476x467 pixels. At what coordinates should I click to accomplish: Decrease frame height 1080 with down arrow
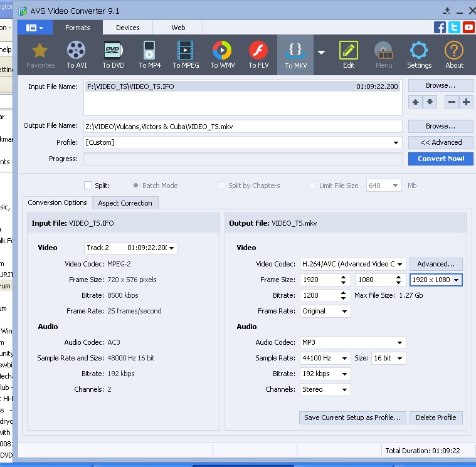tap(398, 283)
